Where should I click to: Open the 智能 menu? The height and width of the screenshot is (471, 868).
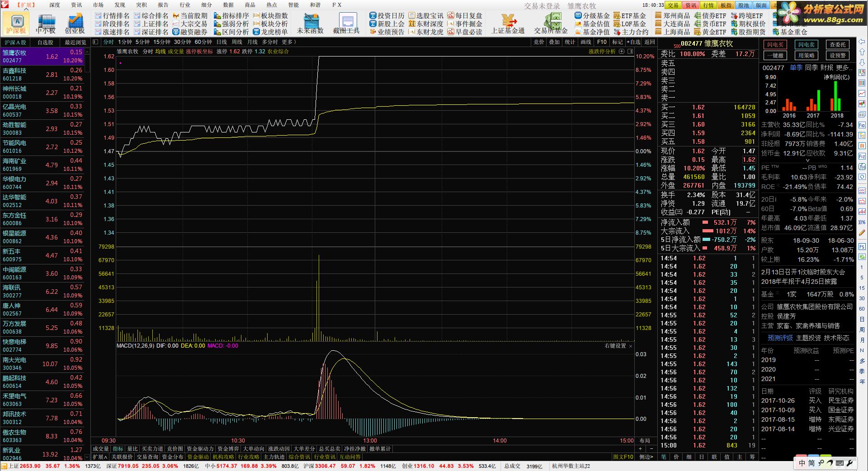(x=293, y=5)
